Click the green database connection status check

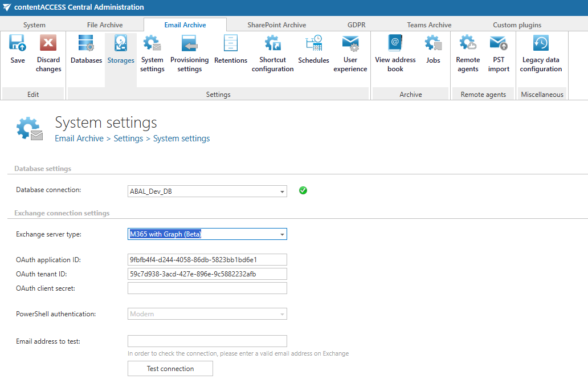(303, 190)
